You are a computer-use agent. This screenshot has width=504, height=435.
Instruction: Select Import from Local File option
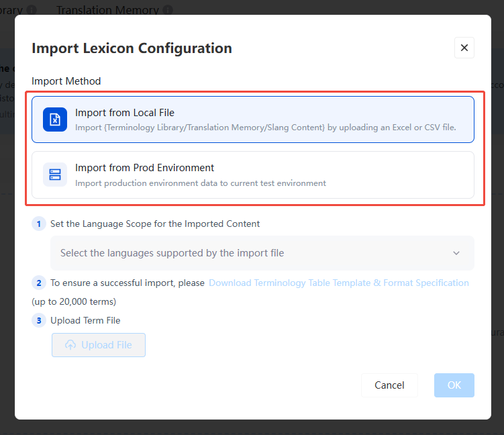click(253, 119)
